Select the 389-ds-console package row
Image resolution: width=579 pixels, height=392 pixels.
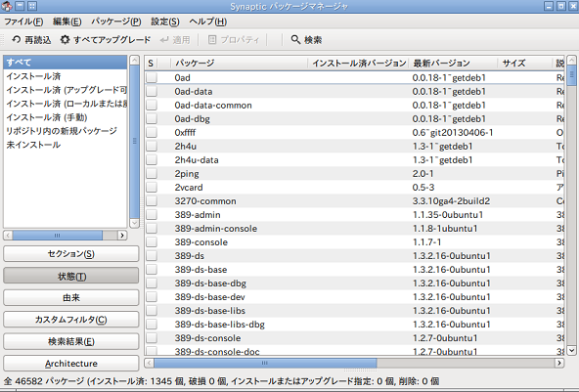pyautogui.click(x=354, y=338)
